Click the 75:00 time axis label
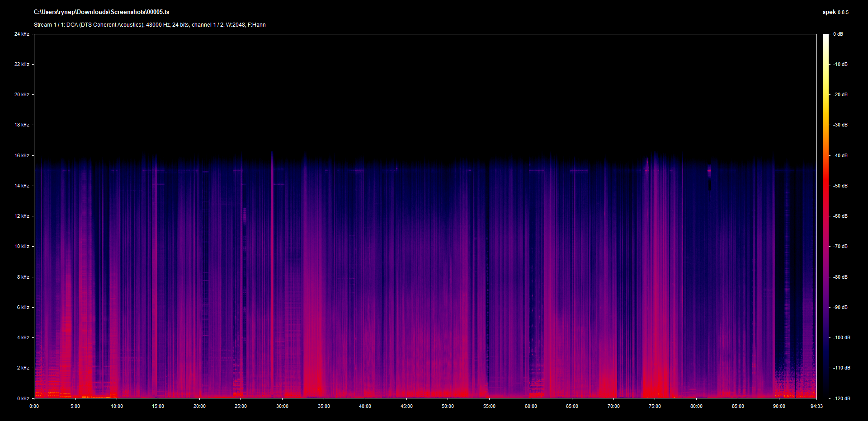Screen dimensions: 868x421 coord(655,406)
